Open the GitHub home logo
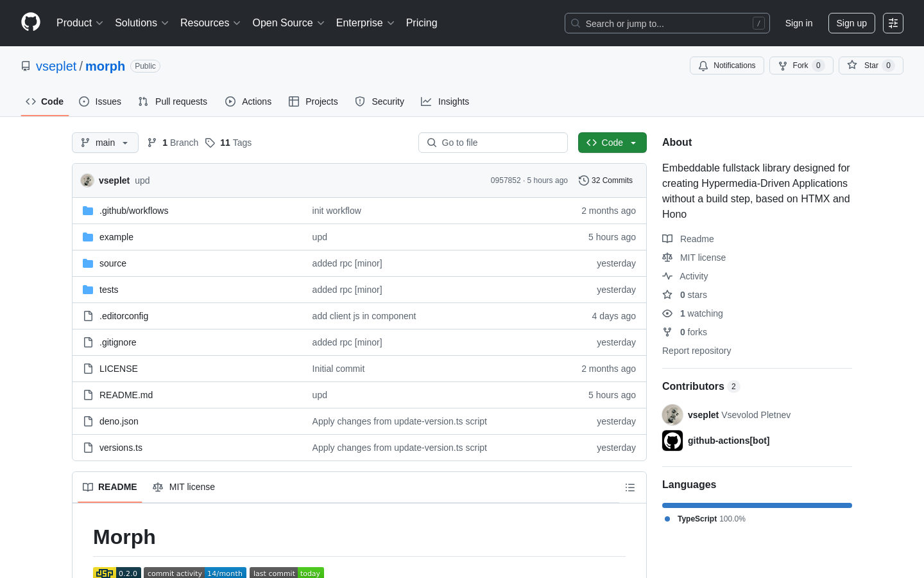This screenshot has width=924, height=578. [x=31, y=22]
